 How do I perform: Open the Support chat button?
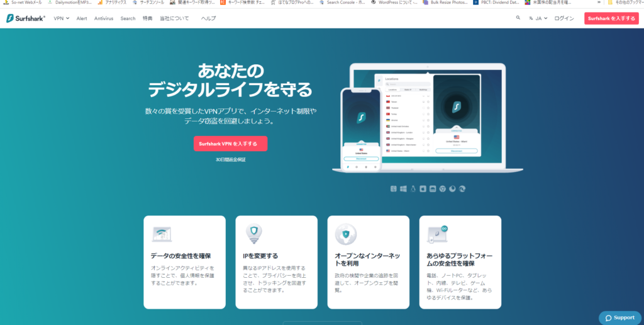pyautogui.click(x=619, y=317)
